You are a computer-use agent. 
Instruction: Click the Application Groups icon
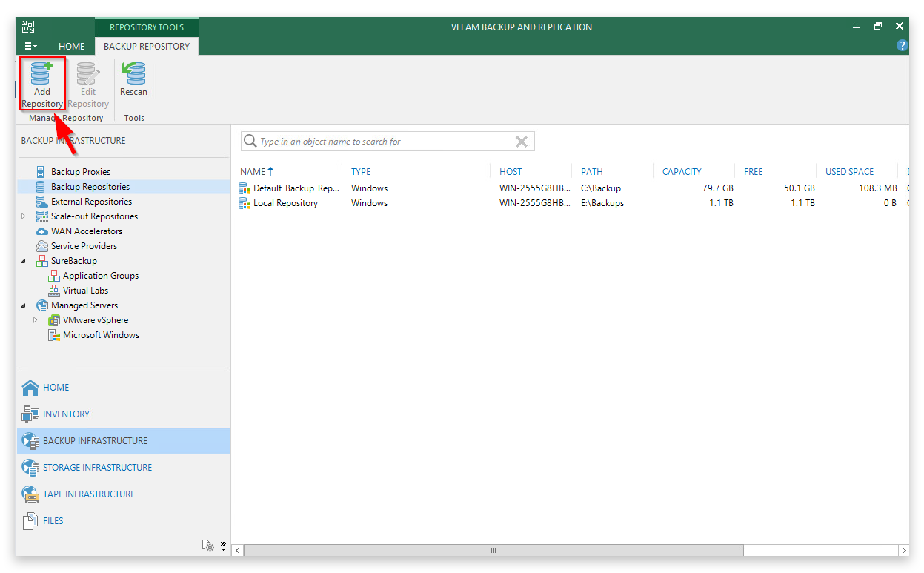(54, 276)
